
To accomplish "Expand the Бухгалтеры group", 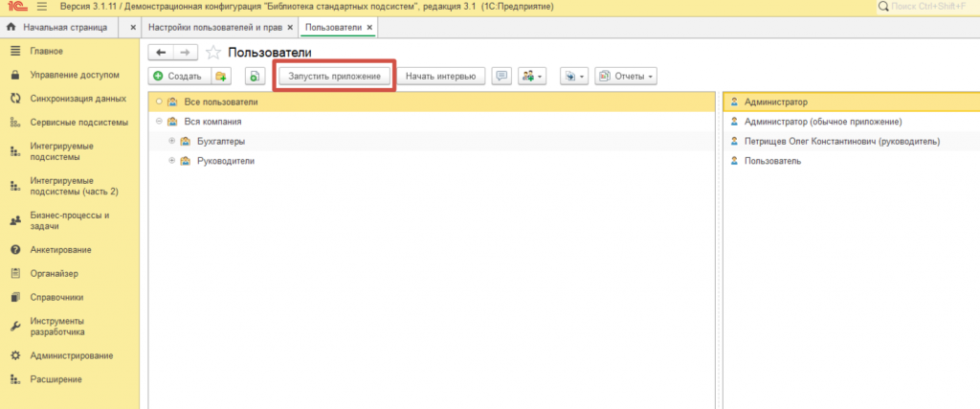I will click(172, 142).
